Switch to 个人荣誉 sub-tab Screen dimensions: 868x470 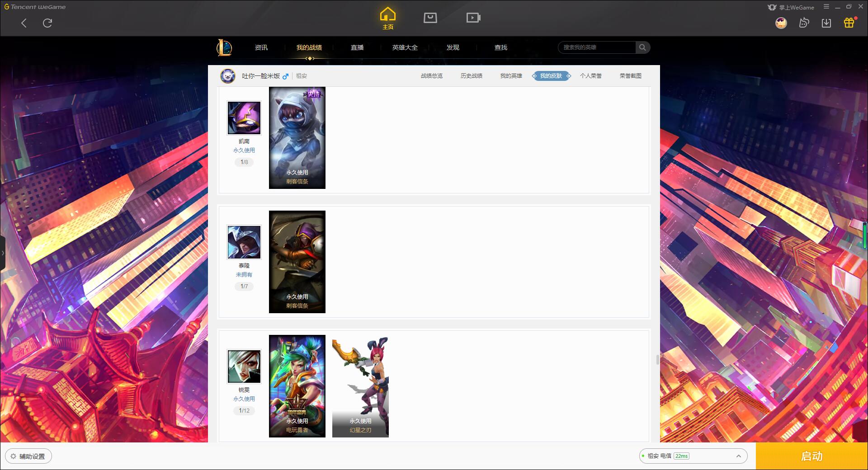coord(591,76)
